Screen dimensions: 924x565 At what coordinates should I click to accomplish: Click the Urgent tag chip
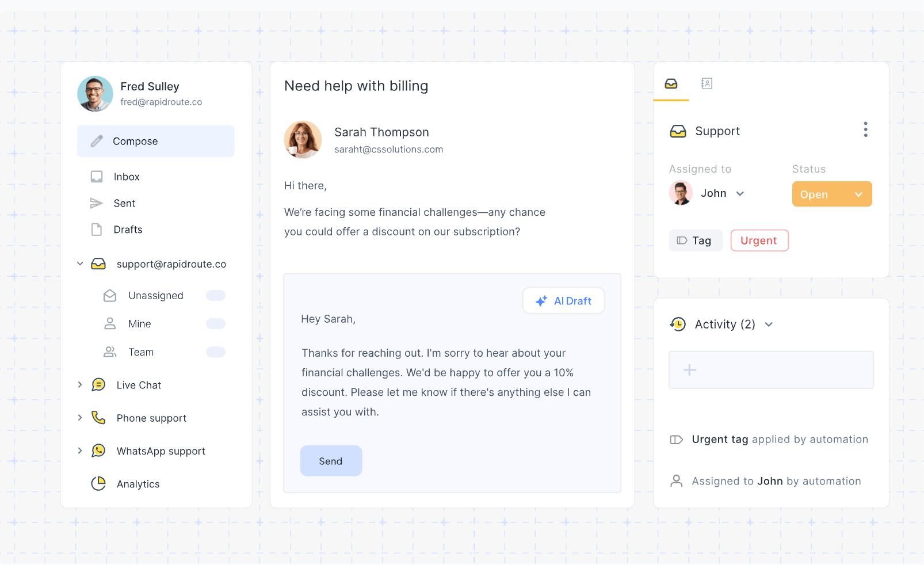coord(759,240)
